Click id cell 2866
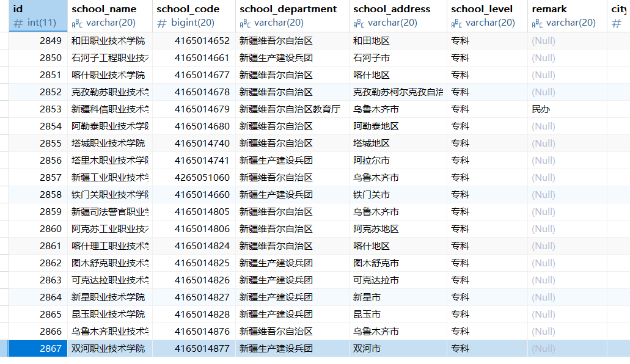The height and width of the screenshot is (364, 630). tap(38, 331)
